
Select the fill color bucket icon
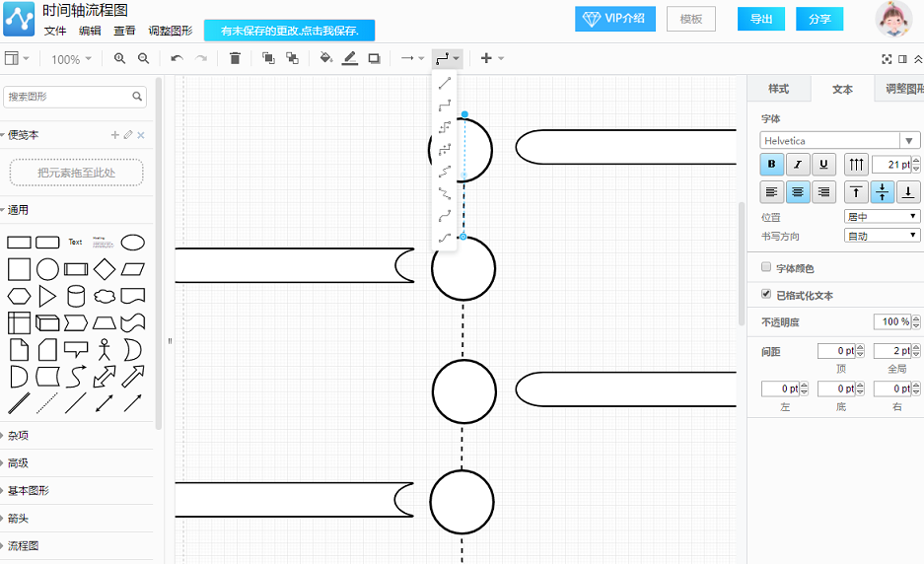(325, 58)
